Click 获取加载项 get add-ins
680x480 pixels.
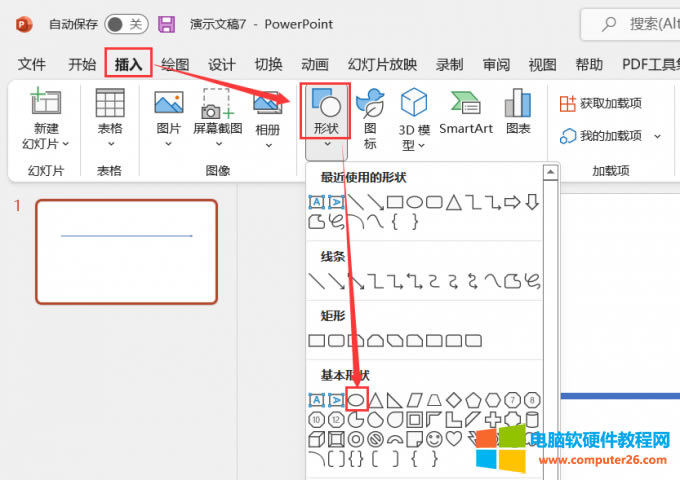(x=600, y=104)
